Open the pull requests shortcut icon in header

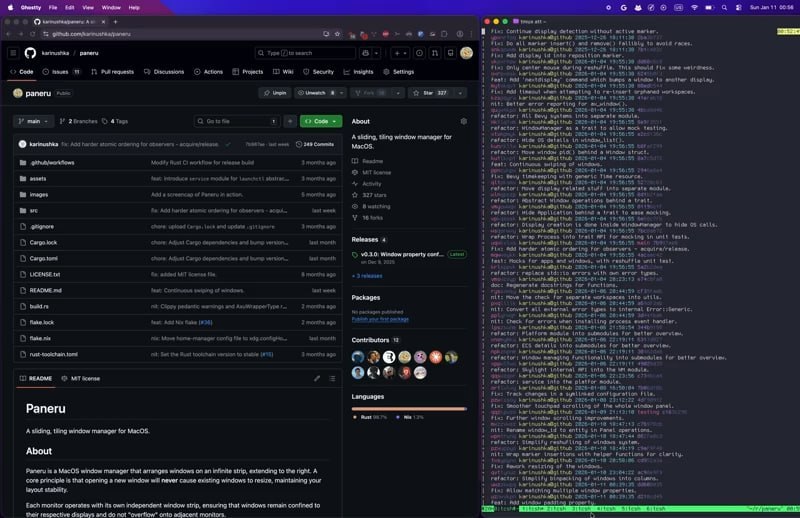[435, 53]
